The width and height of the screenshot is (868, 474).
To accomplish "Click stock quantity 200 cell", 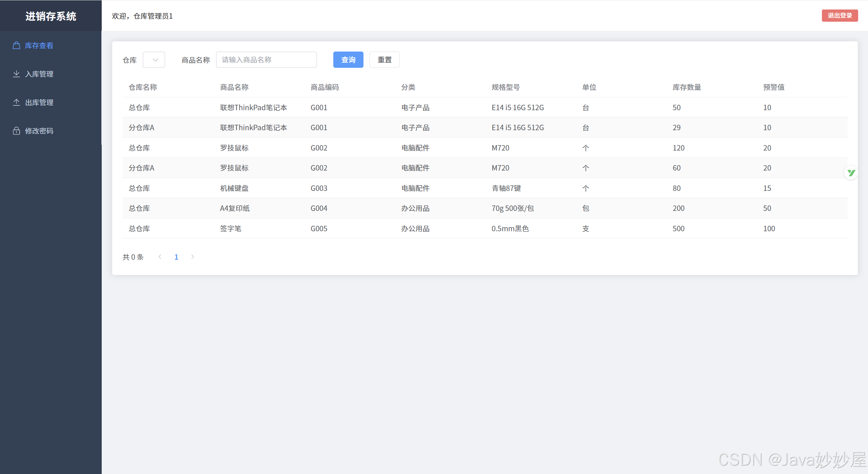I will [x=679, y=208].
